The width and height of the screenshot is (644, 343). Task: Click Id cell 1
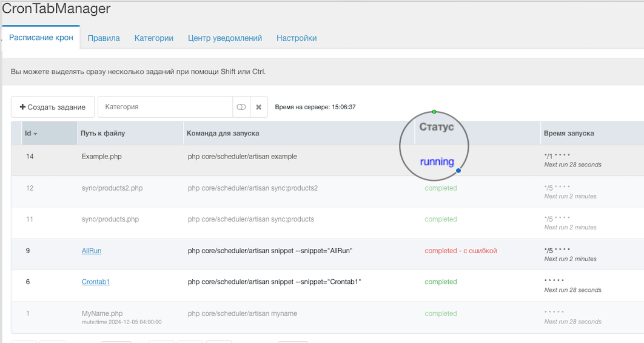pyautogui.click(x=27, y=313)
